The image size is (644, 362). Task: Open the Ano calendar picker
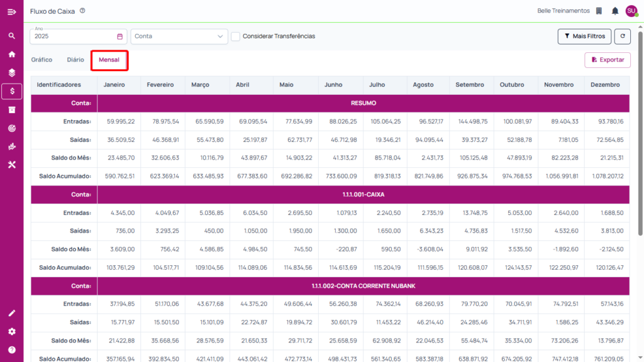pyautogui.click(x=119, y=36)
